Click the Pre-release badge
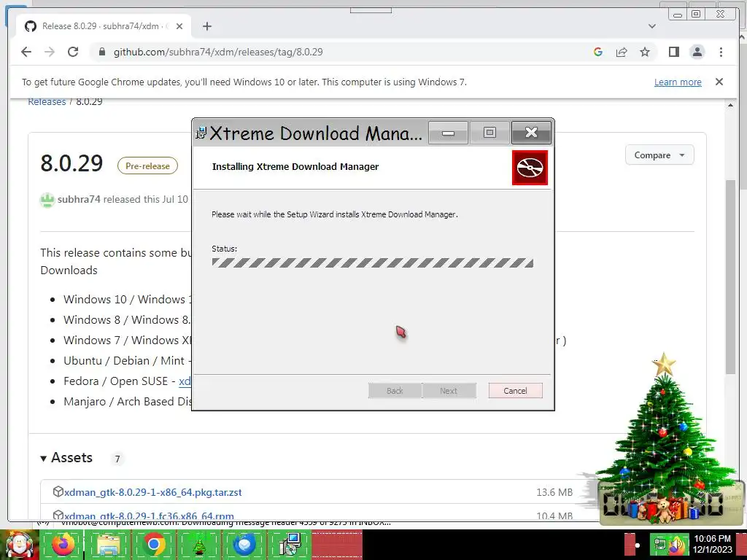 147,166
